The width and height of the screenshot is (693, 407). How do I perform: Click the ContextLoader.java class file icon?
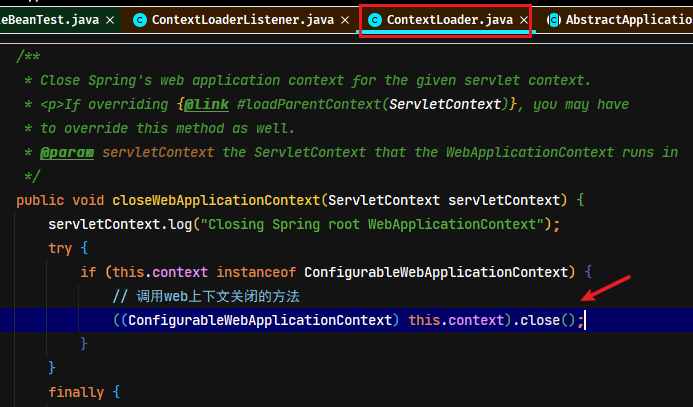[375, 20]
